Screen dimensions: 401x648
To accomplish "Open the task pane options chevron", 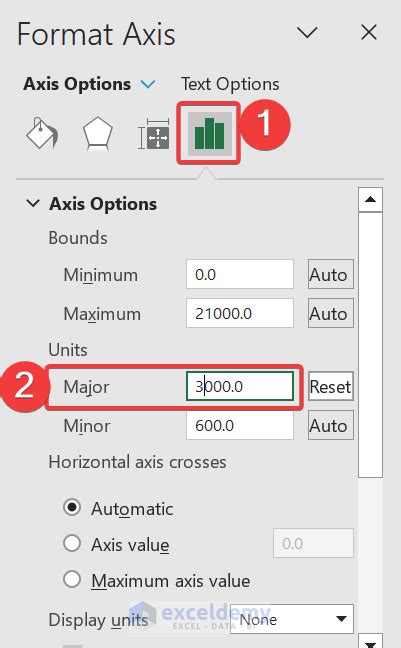I will [307, 32].
